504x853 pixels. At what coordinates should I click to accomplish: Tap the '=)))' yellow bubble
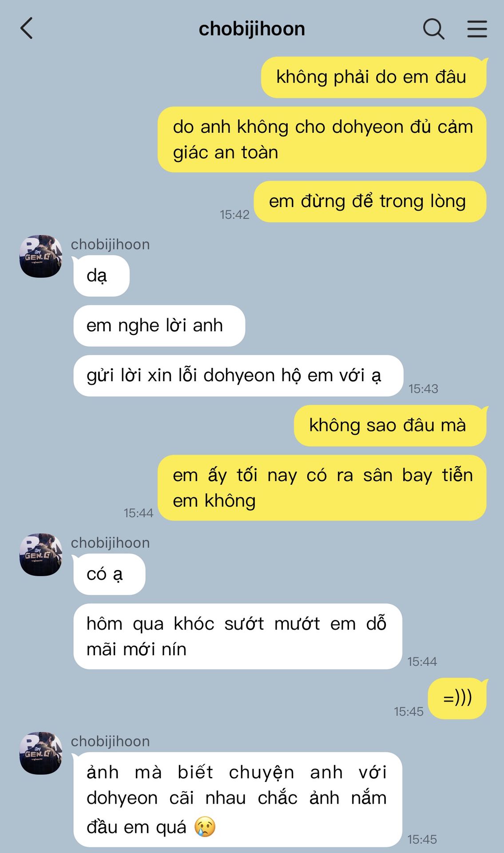pos(457,698)
